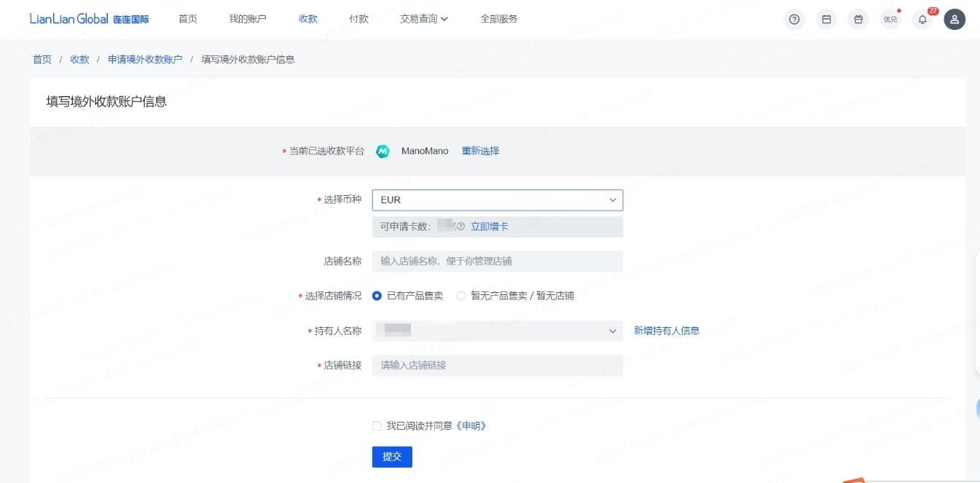This screenshot has width=980, height=483.
Task: Click the LianLian Global logo
Action: (89, 19)
